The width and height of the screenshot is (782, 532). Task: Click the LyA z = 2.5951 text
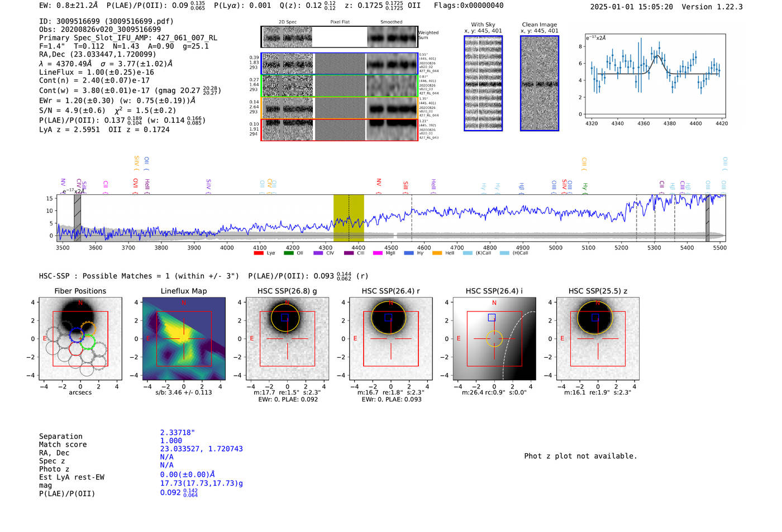(x=69, y=130)
